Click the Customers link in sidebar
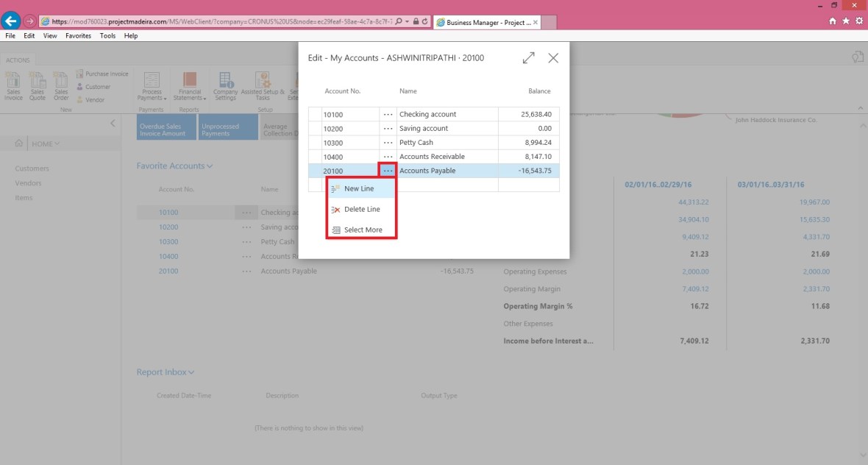The width and height of the screenshot is (868, 465). (x=32, y=168)
